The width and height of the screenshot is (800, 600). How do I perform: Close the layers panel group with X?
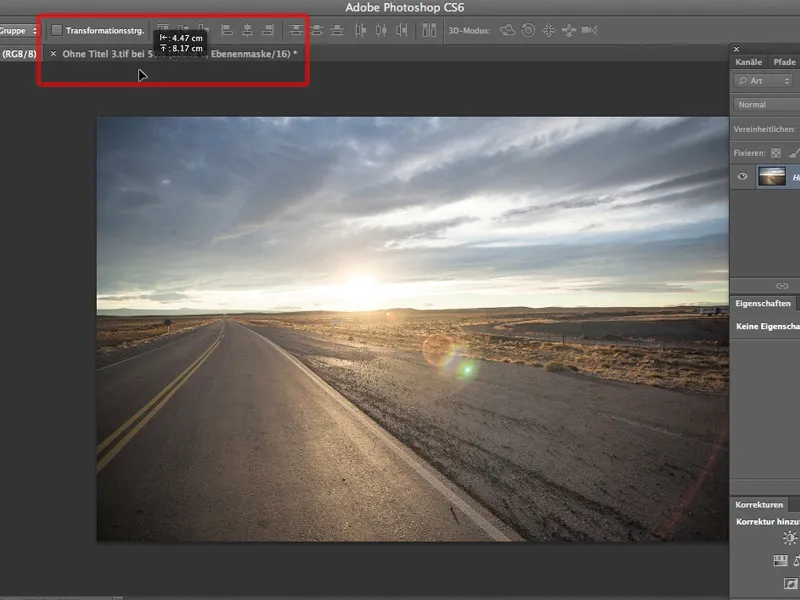click(x=736, y=49)
